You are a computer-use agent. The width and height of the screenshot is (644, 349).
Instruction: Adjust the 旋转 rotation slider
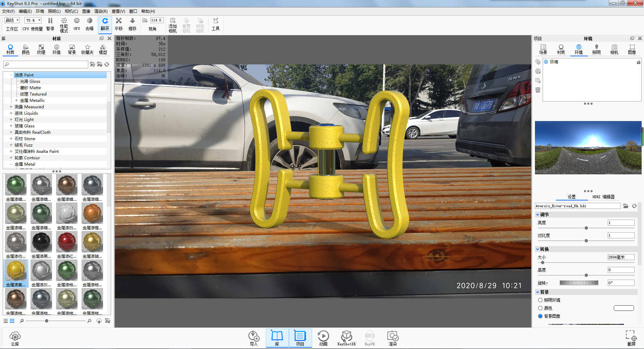pos(579,283)
